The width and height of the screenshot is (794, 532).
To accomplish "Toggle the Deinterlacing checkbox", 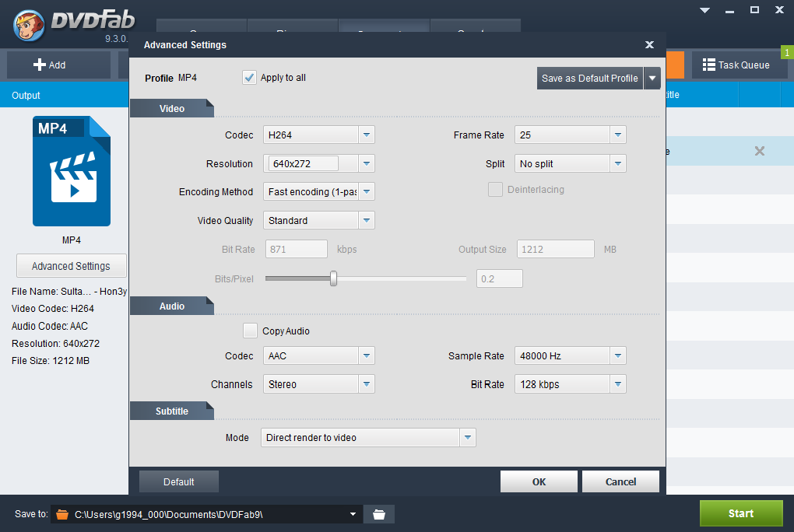I will 495,189.
